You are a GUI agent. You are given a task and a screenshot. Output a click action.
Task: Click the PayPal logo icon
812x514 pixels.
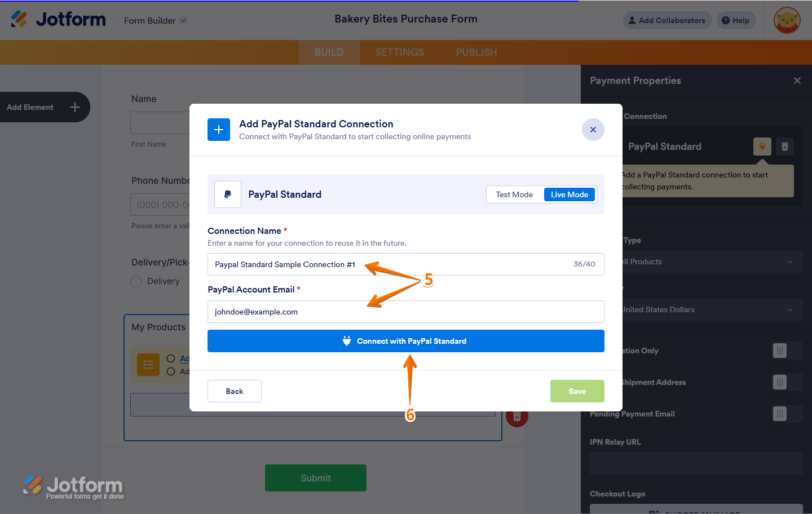click(228, 194)
